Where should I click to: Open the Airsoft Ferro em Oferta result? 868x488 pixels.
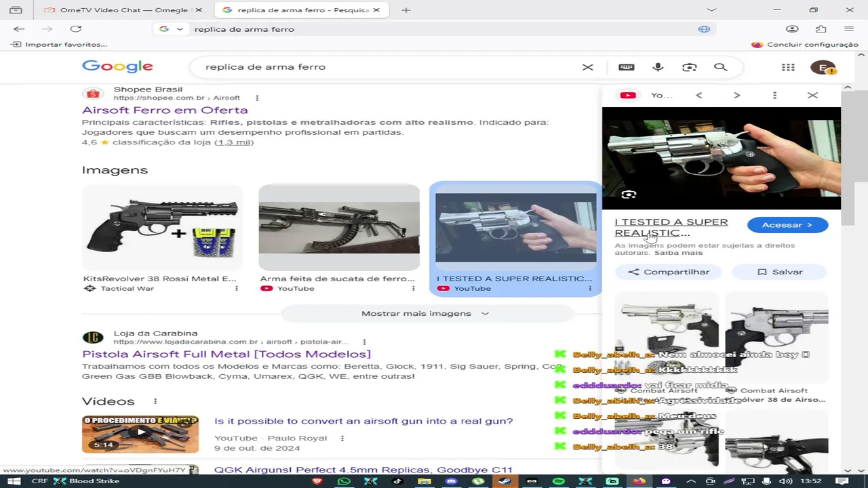[x=165, y=110]
